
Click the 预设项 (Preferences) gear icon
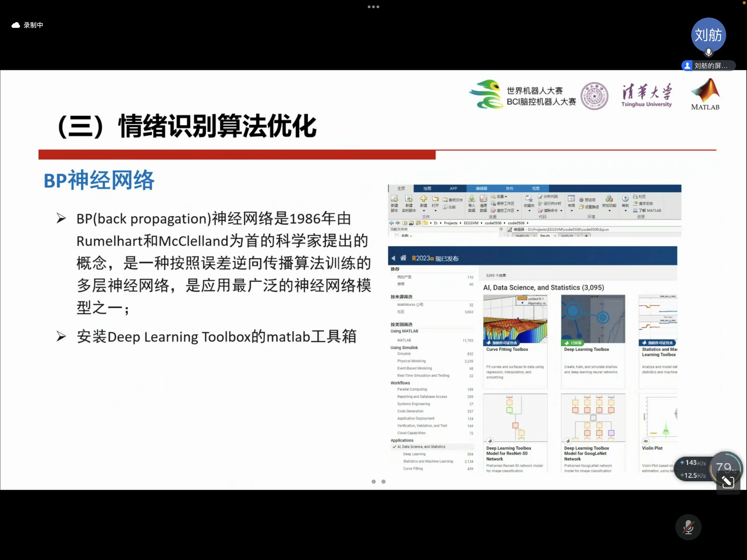(582, 200)
